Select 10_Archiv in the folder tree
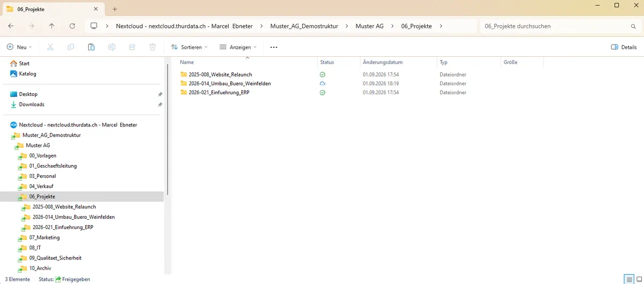The height and width of the screenshot is (284, 644). 40,268
